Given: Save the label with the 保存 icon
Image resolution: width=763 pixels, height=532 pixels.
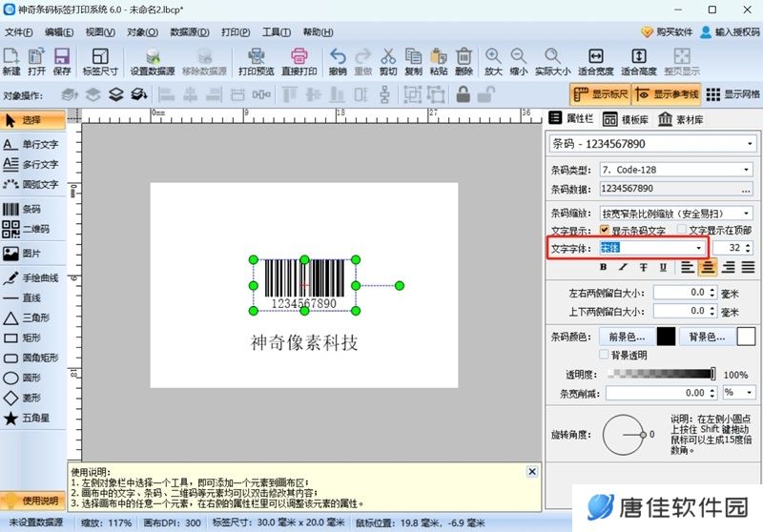Looking at the screenshot, I should 62,61.
